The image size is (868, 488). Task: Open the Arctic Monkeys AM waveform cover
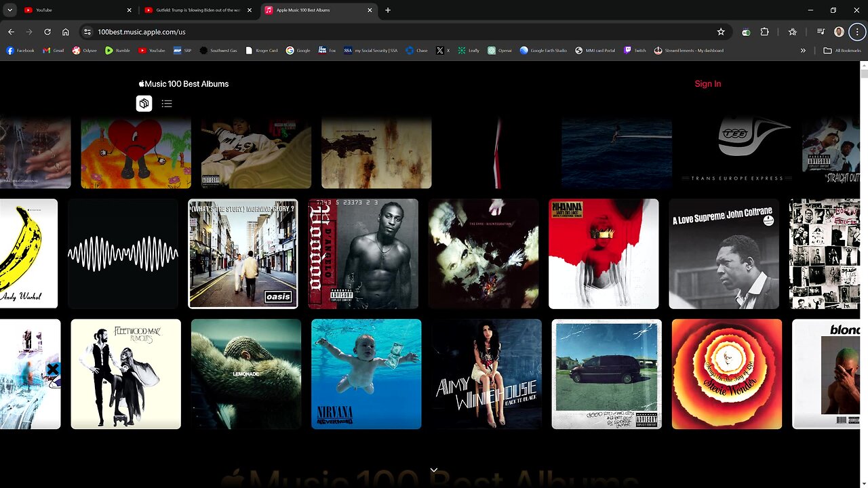coord(123,253)
